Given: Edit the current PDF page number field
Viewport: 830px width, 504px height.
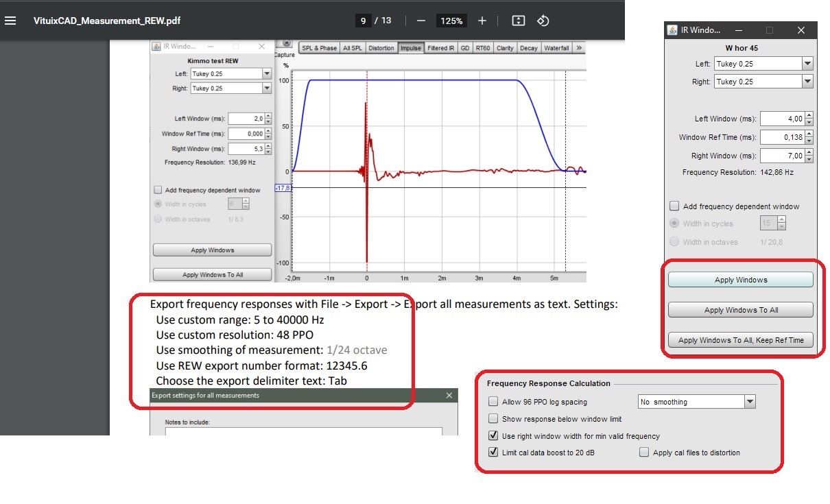Looking at the screenshot, I should tap(363, 21).
